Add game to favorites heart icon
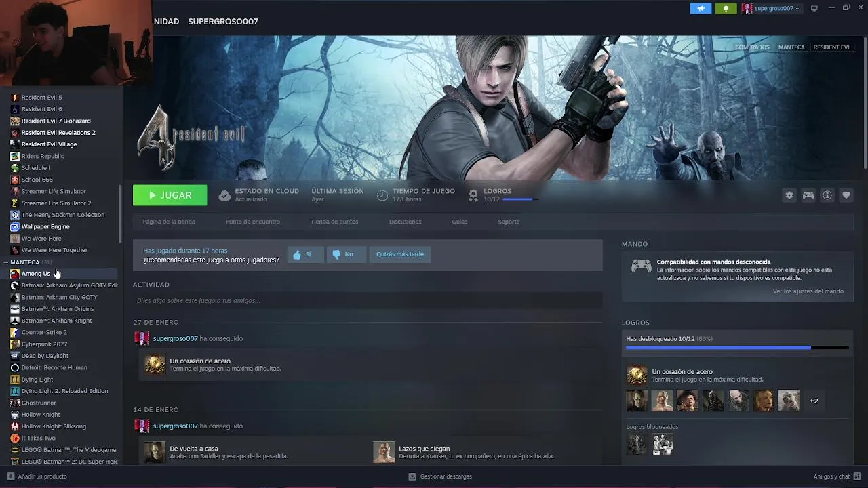 [846, 195]
